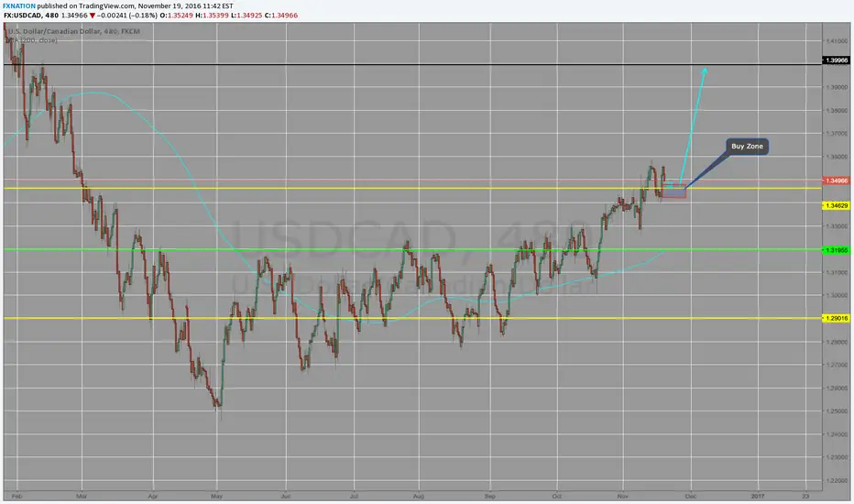The height and width of the screenshot is (504, 854).
Task: Click the 1.41000 price axis tick
Action: [x=837, y=41]
